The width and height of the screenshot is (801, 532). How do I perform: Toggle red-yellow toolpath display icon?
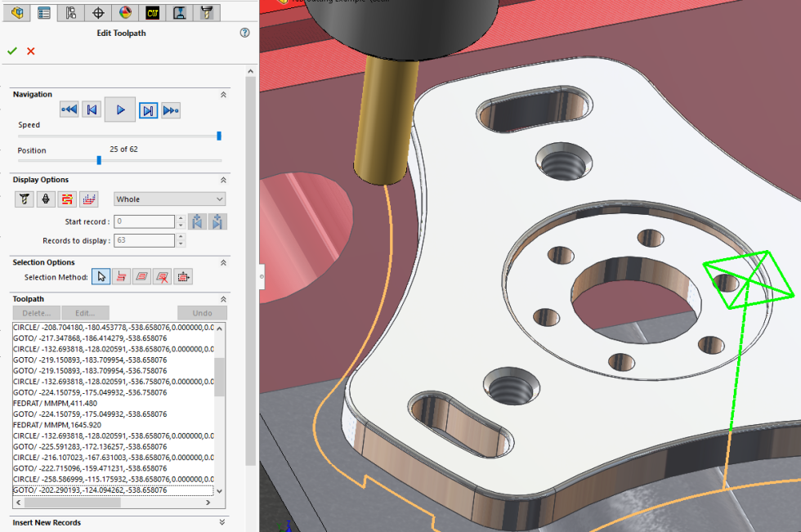(x=67, y=199)
